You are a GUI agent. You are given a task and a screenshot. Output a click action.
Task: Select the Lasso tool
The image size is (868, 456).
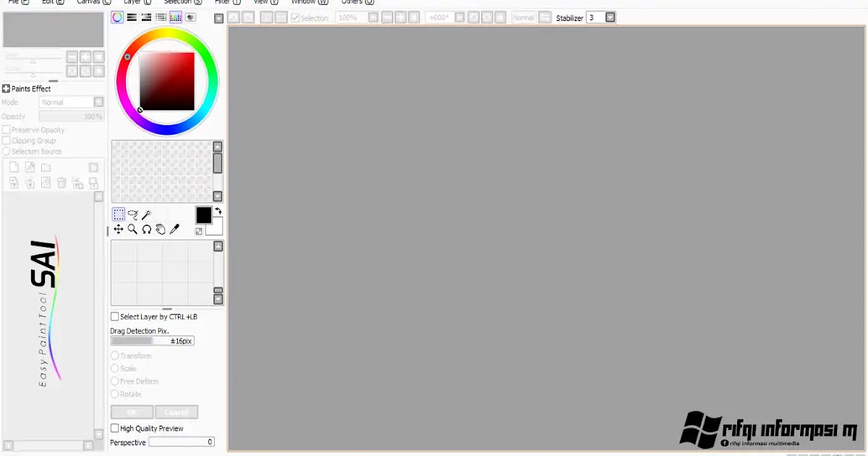[132, 214]
